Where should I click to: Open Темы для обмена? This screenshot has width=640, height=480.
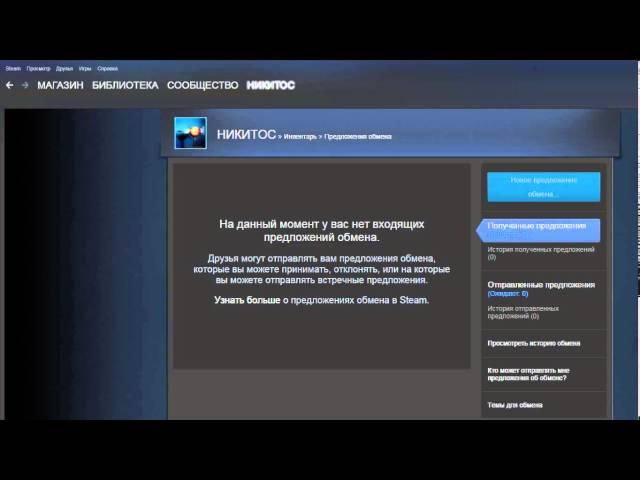coord(515,405)
